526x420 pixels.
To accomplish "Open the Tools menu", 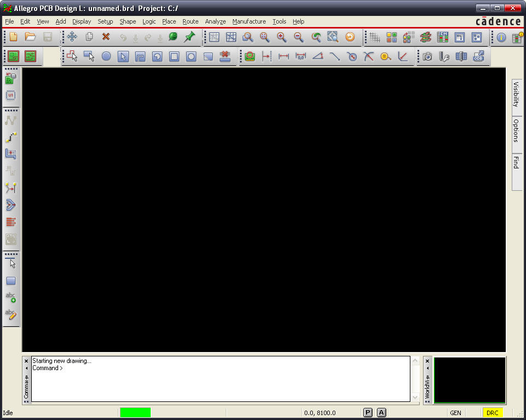I will coord(279,21).
